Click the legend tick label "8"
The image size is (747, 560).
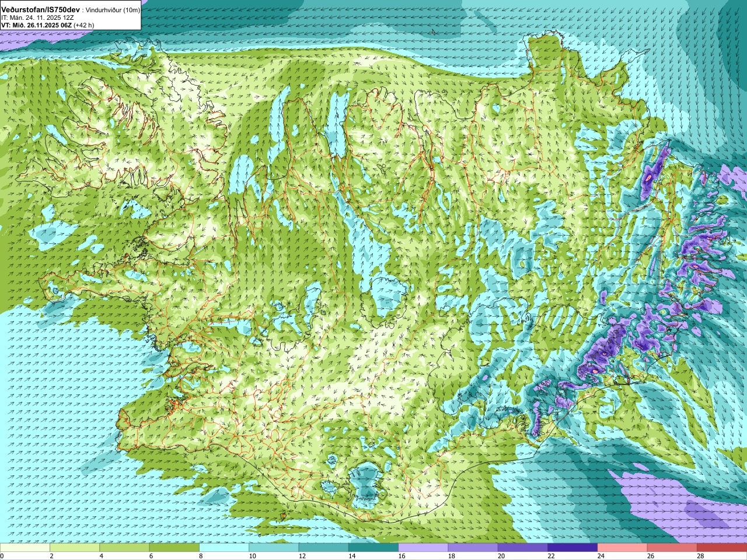pos(201,556)
